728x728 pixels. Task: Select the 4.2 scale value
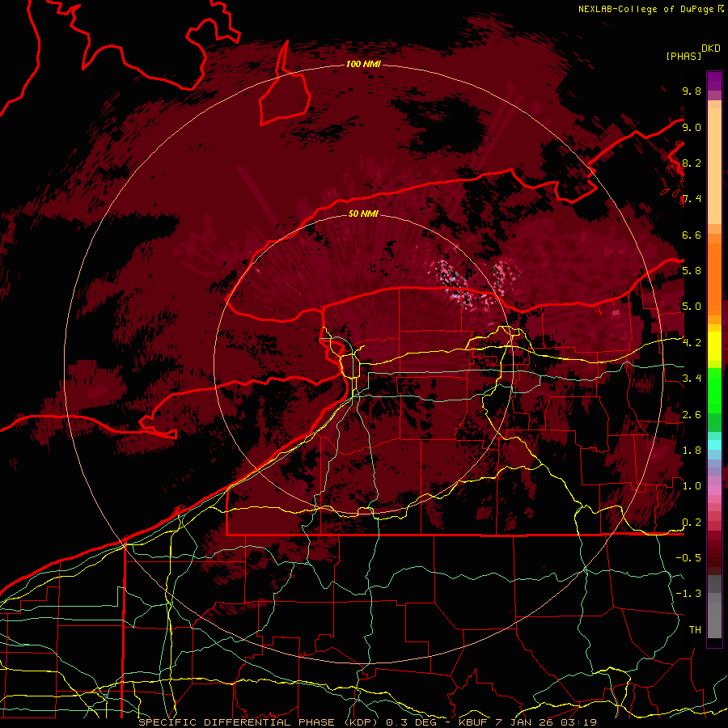(x=692, y=343)
